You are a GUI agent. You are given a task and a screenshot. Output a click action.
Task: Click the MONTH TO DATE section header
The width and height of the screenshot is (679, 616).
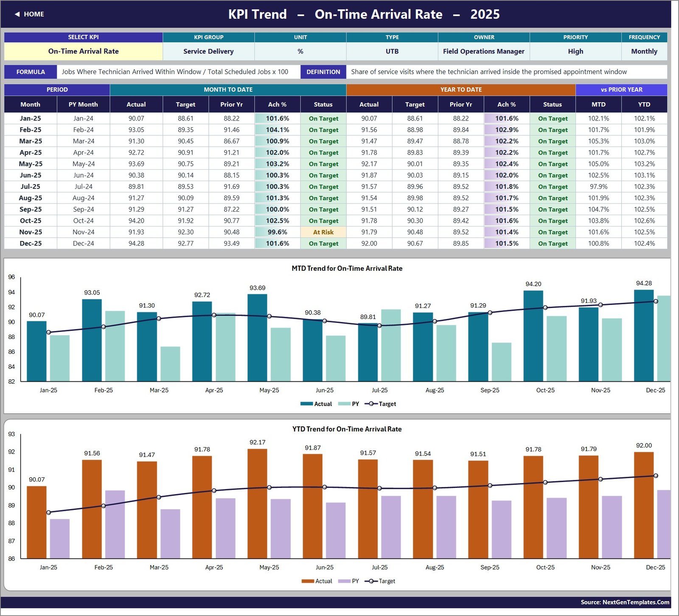coord(228,90)
